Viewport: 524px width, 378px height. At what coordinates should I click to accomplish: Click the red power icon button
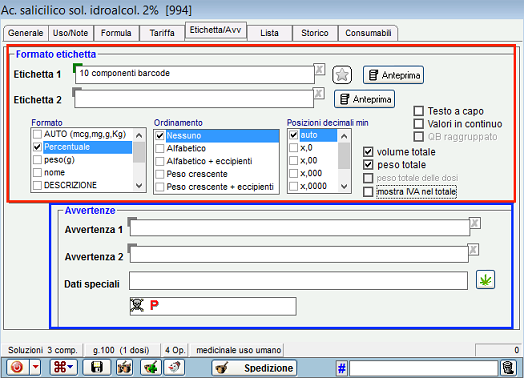click(16, 367)
